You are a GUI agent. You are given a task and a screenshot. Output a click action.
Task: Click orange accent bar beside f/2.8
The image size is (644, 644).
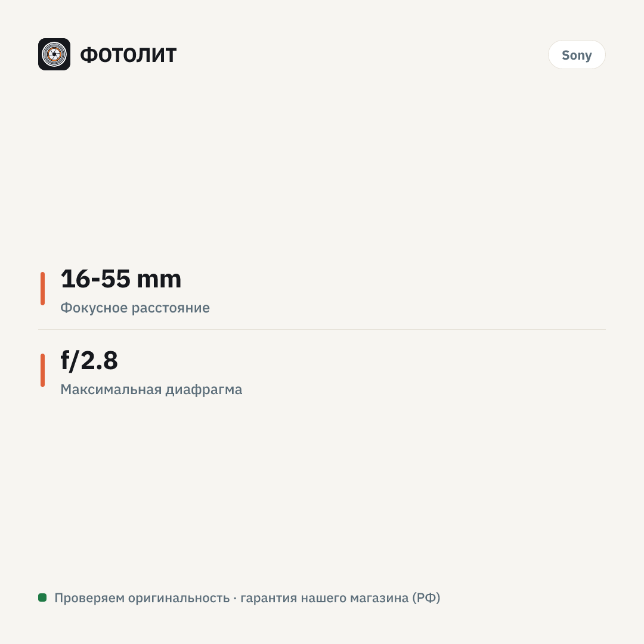point(43,370)
